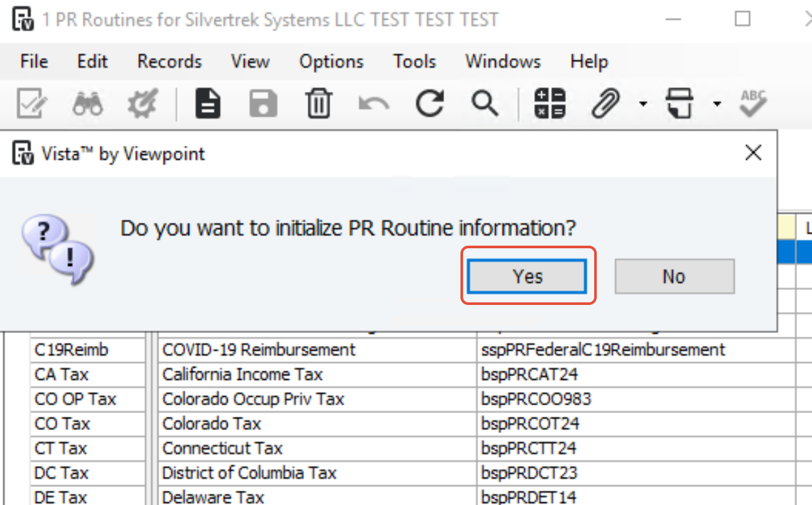Screen dimensions: 812x505
Task: Click the No button in dialog
Action: tap(674, 276)
